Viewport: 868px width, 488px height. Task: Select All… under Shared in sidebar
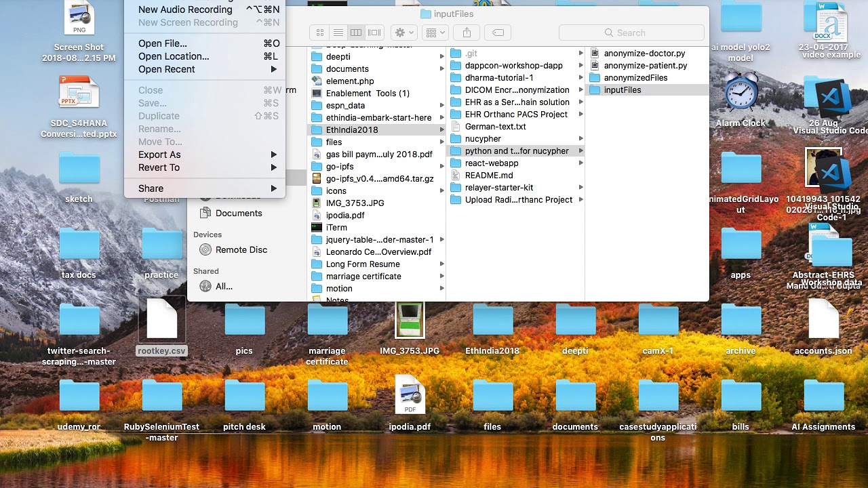pyautogui.click(x=223, y=286)
